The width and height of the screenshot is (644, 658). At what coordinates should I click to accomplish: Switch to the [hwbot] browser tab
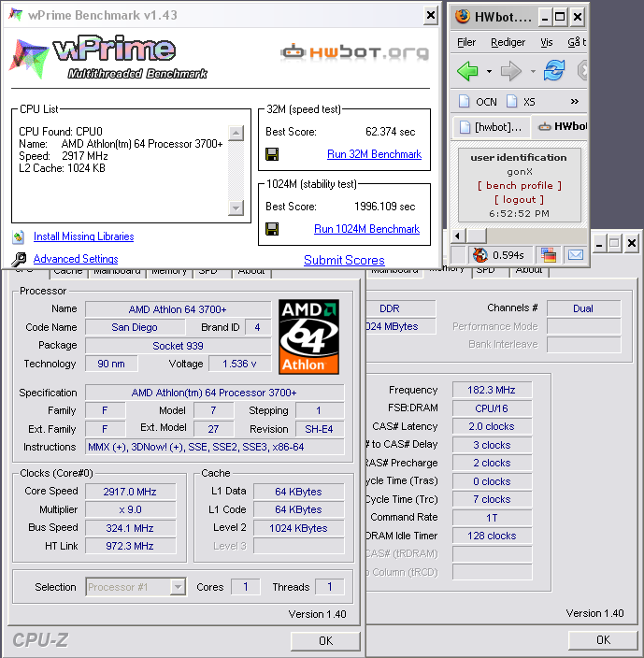(491, 127)
